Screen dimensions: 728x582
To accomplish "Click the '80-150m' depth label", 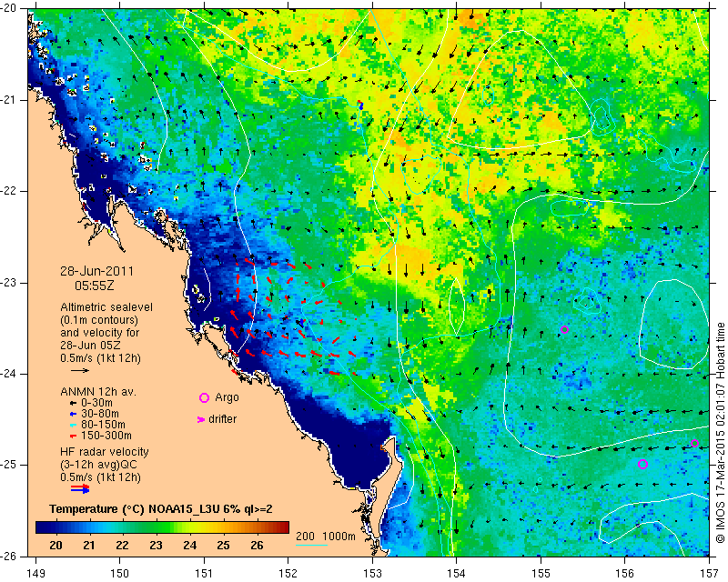I will click(x=103, y=425).
